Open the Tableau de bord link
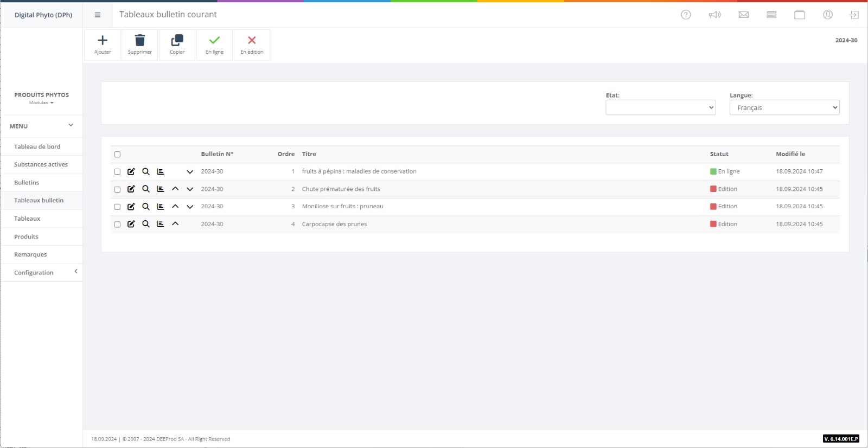The image size is (868, 448). 37,146
